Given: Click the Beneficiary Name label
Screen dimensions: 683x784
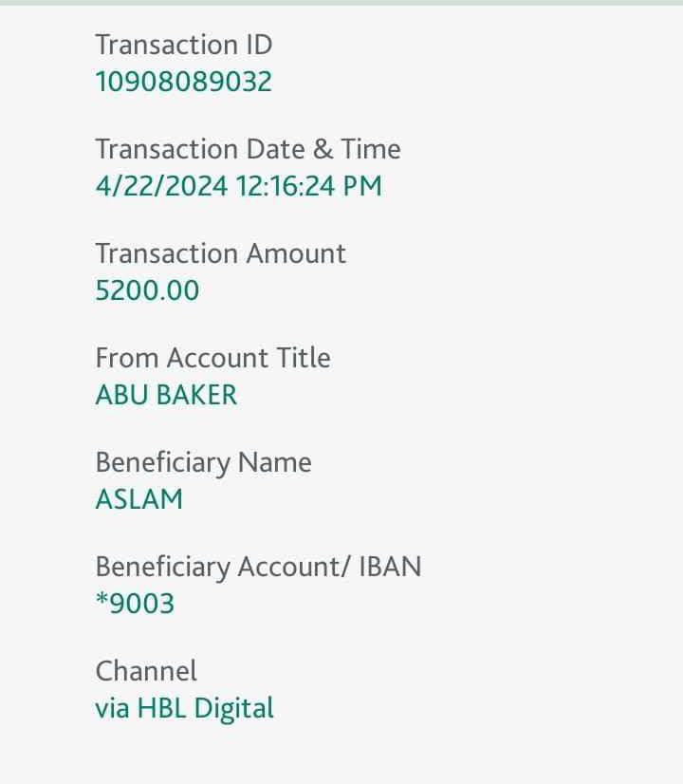Looking at the screenshot, I should click(203, 462).
